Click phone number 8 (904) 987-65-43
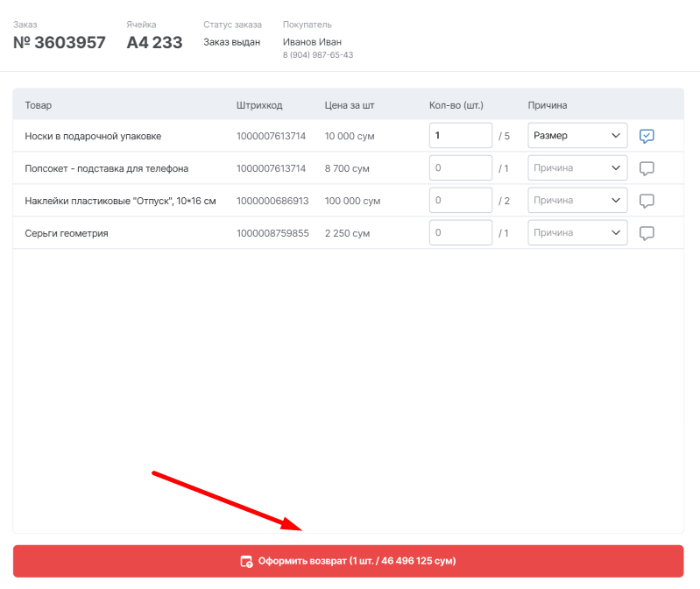The width and height of the screenshot is (700, 589). tap(318, 55)
